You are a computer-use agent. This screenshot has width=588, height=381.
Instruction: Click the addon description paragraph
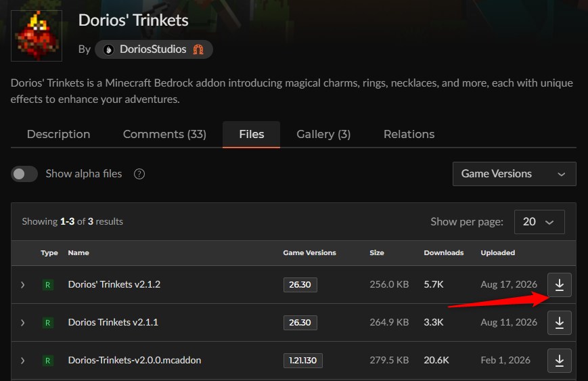pyautogui.click(x=292, y=91)
